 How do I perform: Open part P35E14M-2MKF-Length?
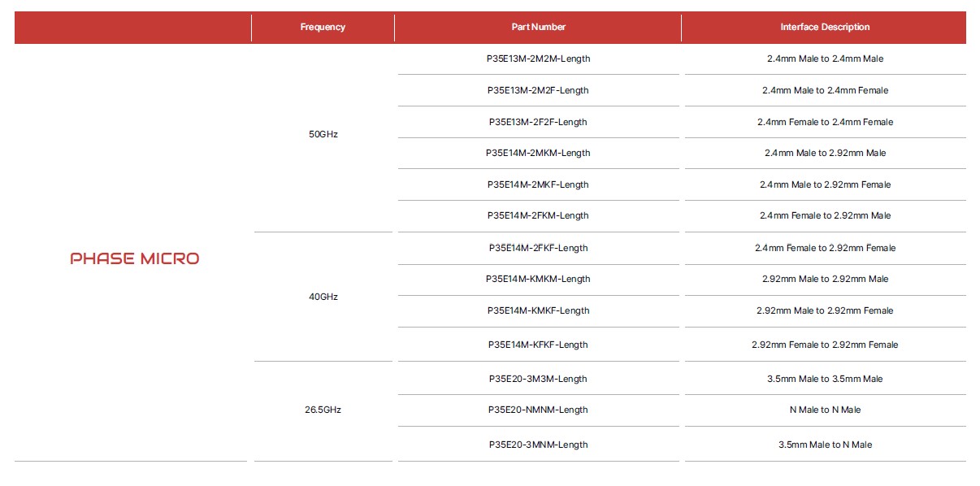click(538, 184)
